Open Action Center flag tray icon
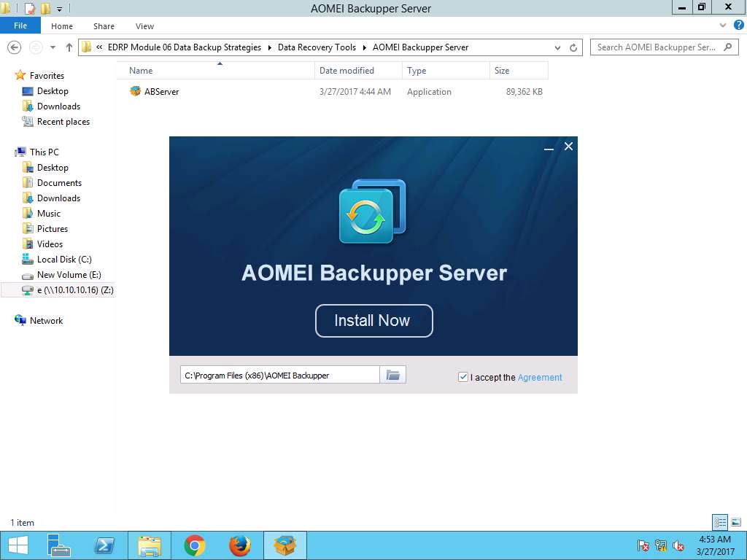Screen dimensions: 747x560 643,545
